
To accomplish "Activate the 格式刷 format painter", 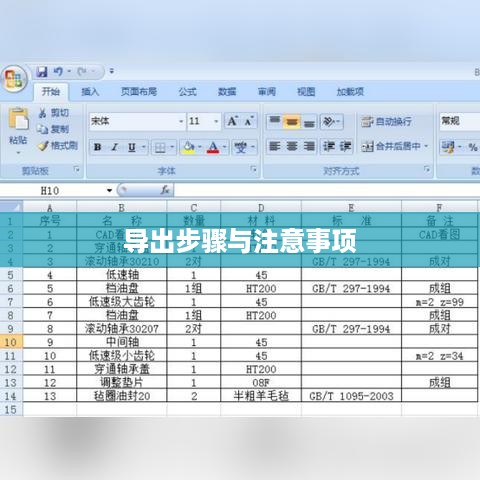I will pyautogui.click(x=58, y=146).
